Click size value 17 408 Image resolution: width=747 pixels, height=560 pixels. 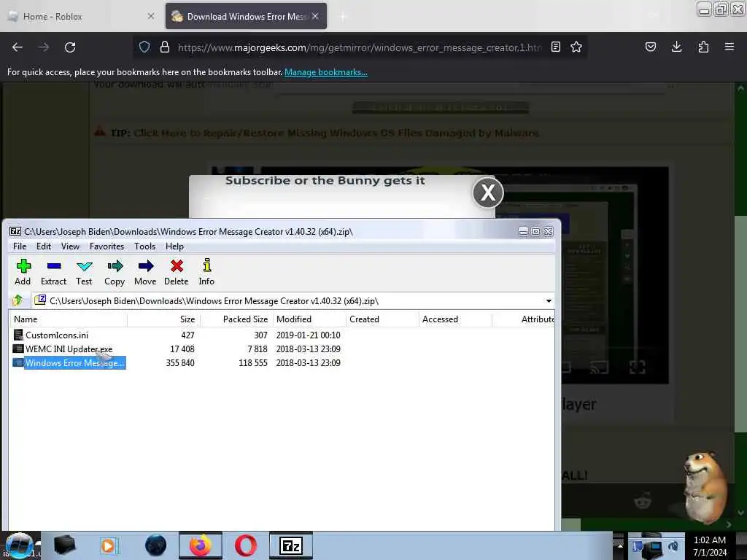point(182,349)
